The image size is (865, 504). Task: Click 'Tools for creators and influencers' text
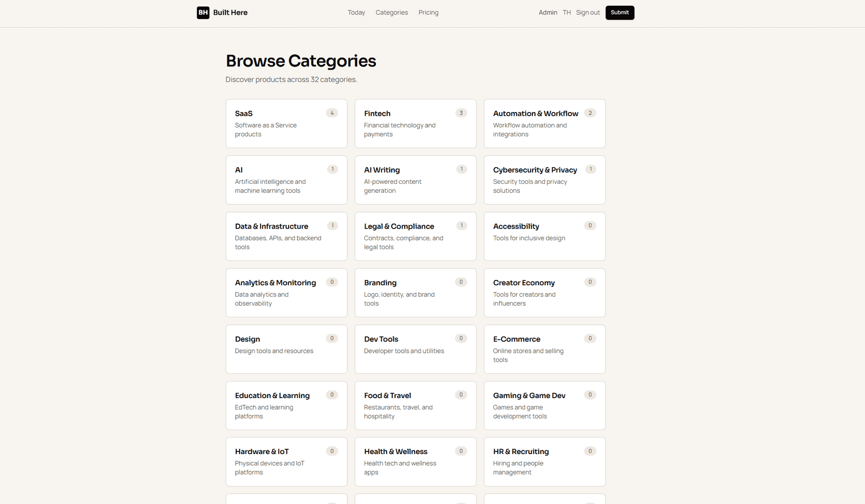(x=524, y=299)
